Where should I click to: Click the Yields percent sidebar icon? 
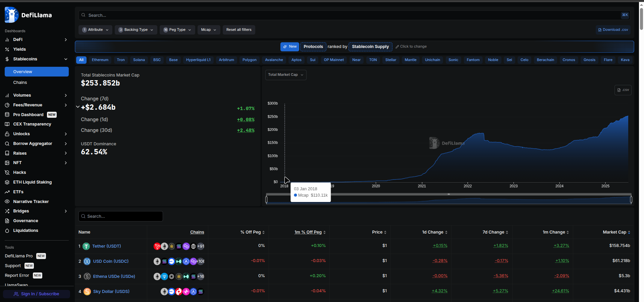7,49
